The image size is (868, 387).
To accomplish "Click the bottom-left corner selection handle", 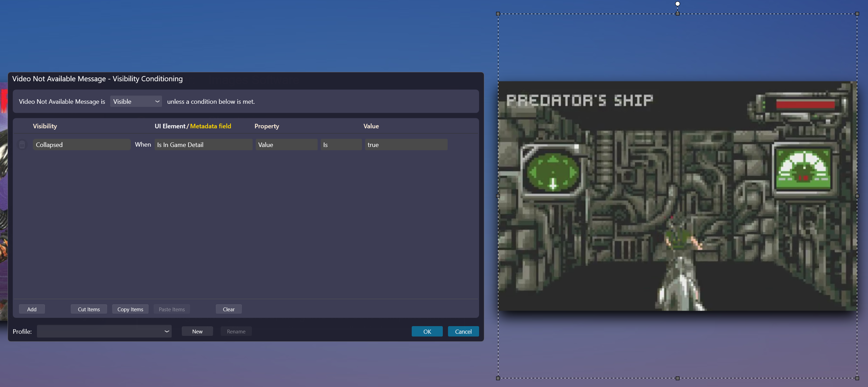I will click(498, 378).
